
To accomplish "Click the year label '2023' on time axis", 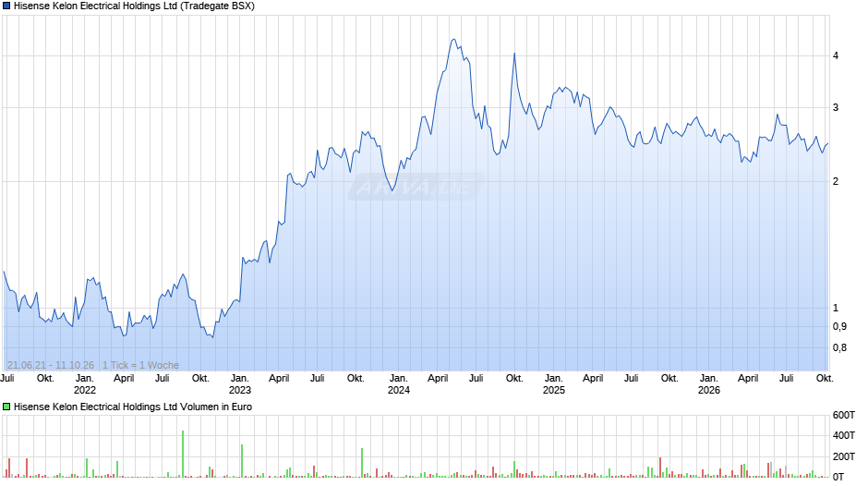I will coord(240,390).
